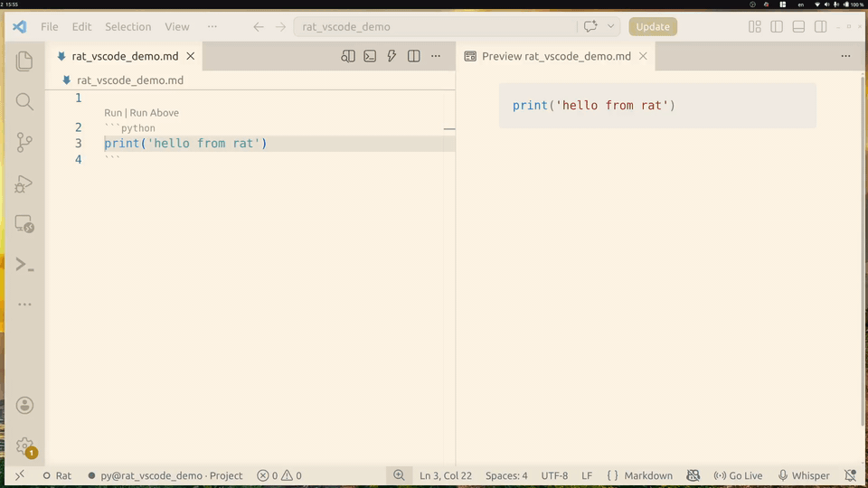Open the Selection menu

tap(127, 26)
